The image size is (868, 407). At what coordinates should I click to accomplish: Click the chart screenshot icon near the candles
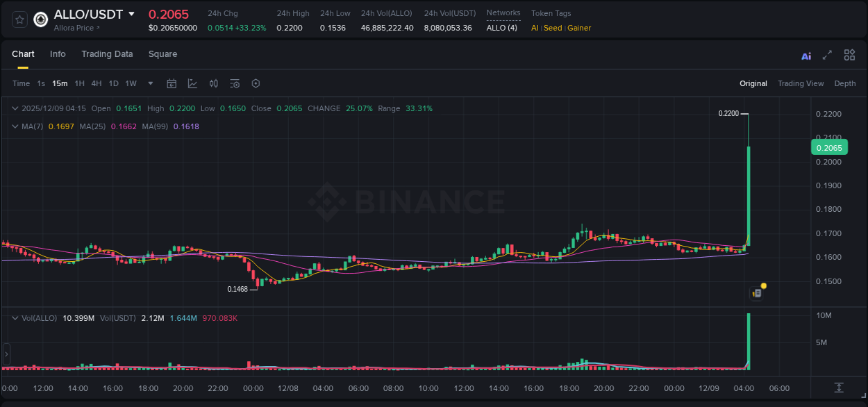pyautogui.click(x=756, y=293)
